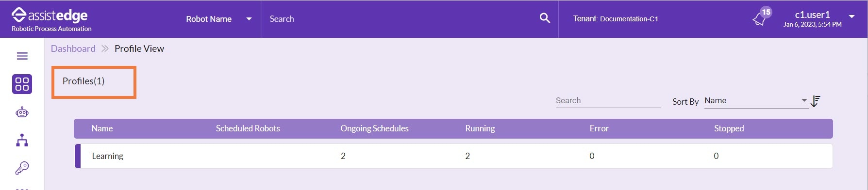
Task: Select the dashboard grid icon in sidebar
Action: [x=22, y=84]
